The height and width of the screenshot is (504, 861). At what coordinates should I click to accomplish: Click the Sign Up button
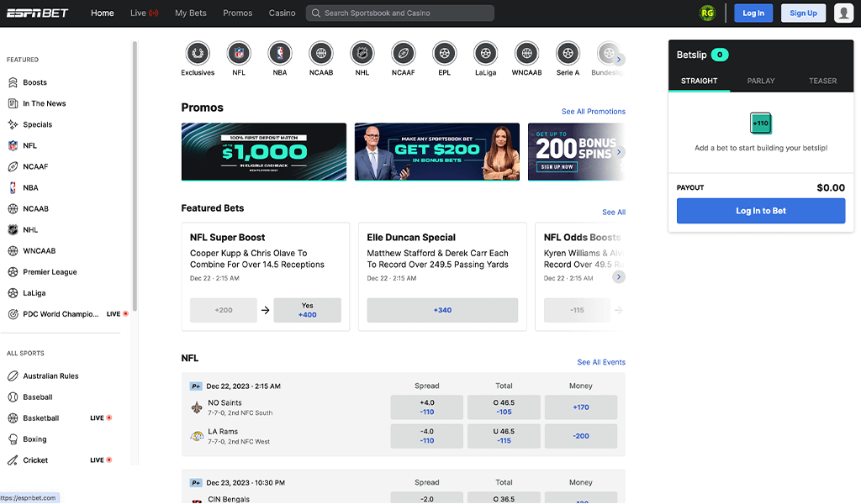pos(803,13)
